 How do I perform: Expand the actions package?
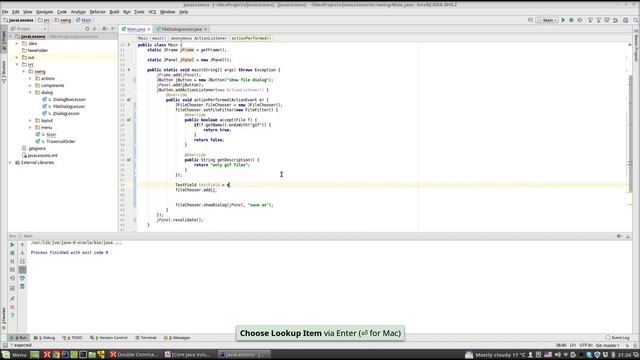tap(30, 78)
